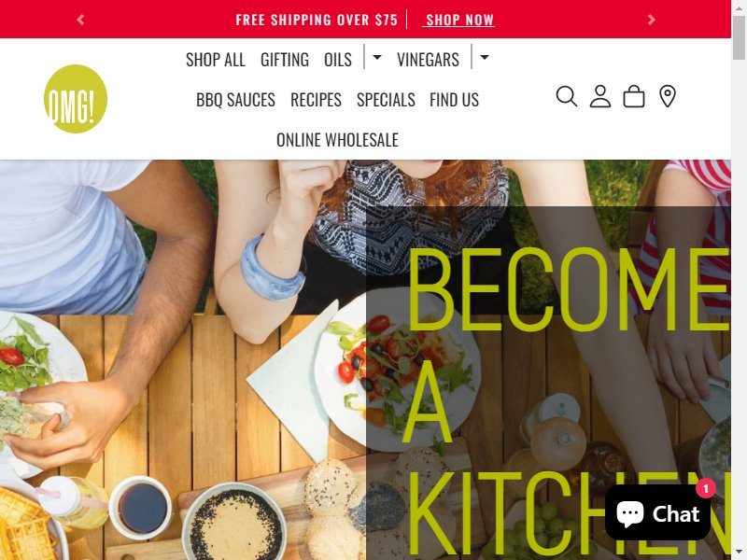The image size is (747, 560).
Task: Open the Specials menu item
Action: [386, 100]
